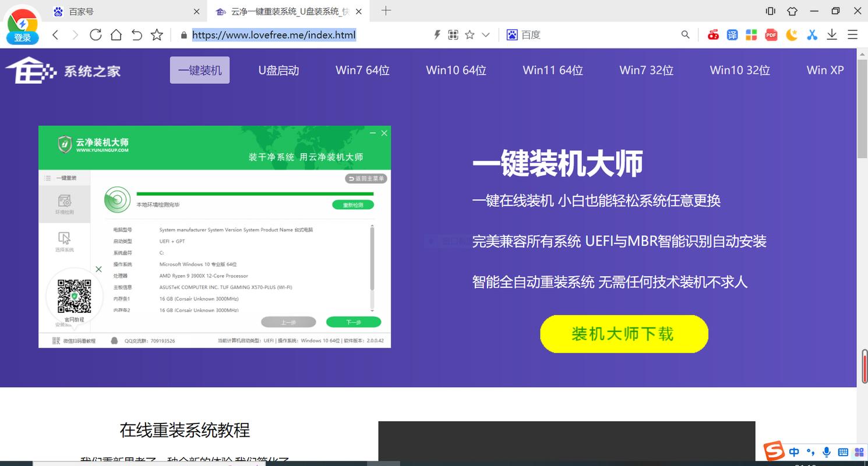Open the red game controller extension

(713, 35)
